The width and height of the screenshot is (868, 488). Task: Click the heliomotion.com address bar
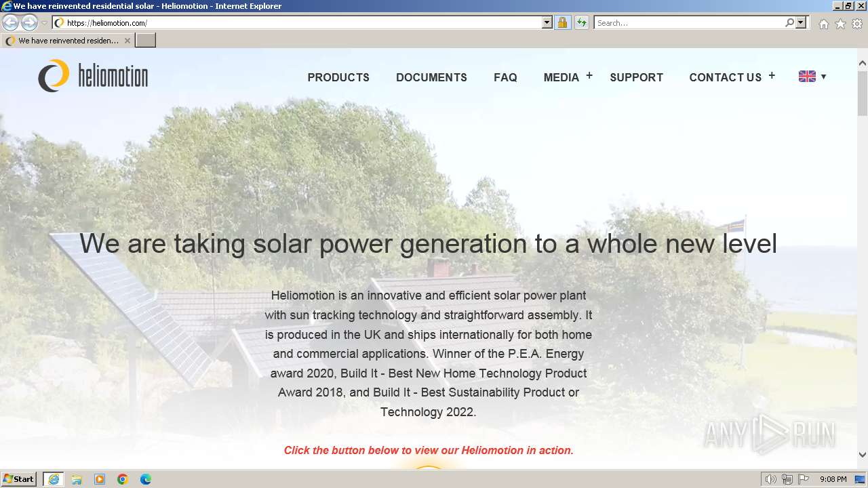coord(303,22)
